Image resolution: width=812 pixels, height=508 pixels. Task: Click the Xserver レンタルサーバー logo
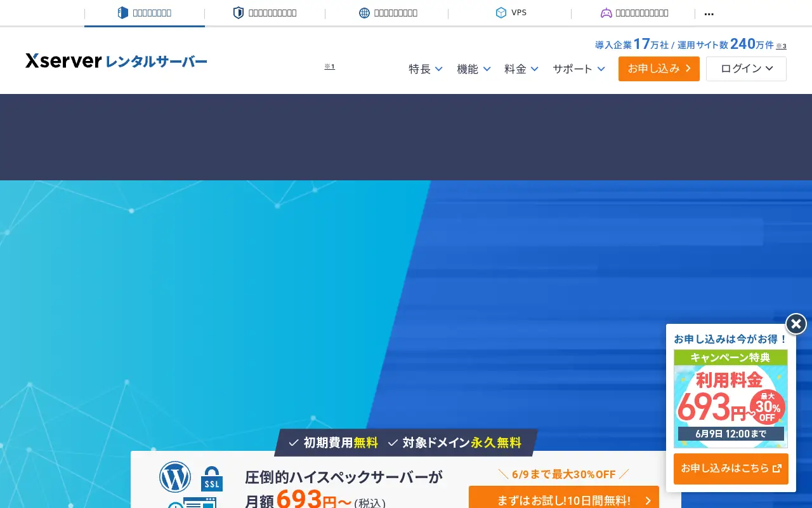tap(116, 61)
